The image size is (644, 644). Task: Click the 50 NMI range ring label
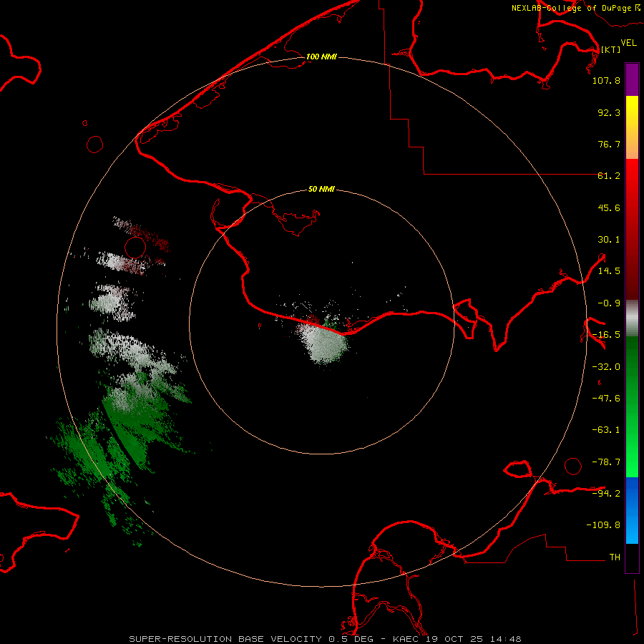[321, 189]
